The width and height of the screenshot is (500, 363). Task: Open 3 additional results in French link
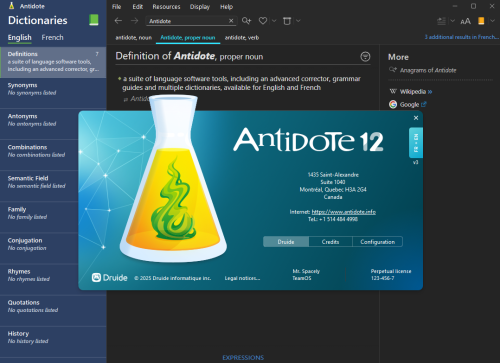[x=461, y=37]
